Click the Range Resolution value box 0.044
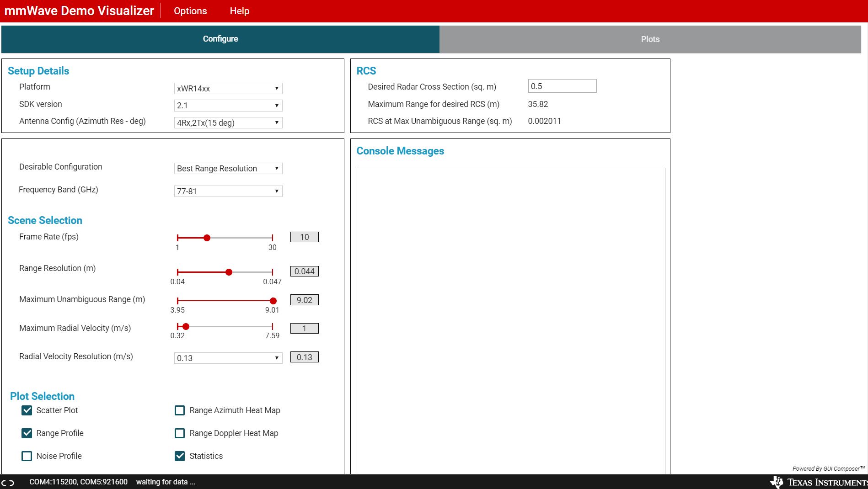This screenshot has width=868, height=489. 305,271
